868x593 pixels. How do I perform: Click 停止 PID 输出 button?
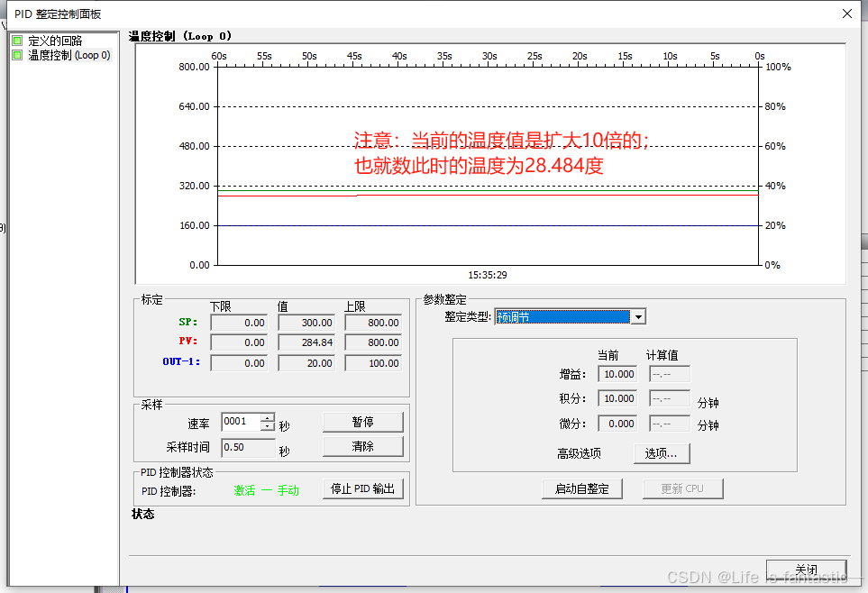(x=362, y=488)
